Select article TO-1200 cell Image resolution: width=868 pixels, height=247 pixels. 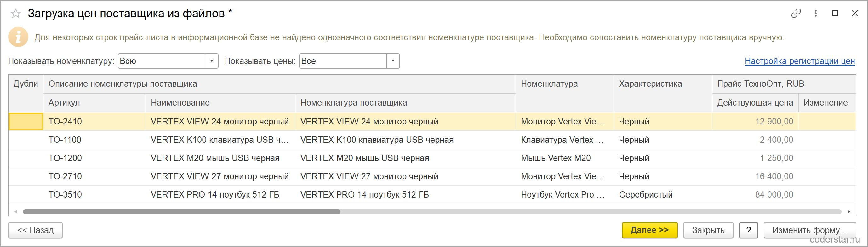pyautogui.click(x=94, y=158)
